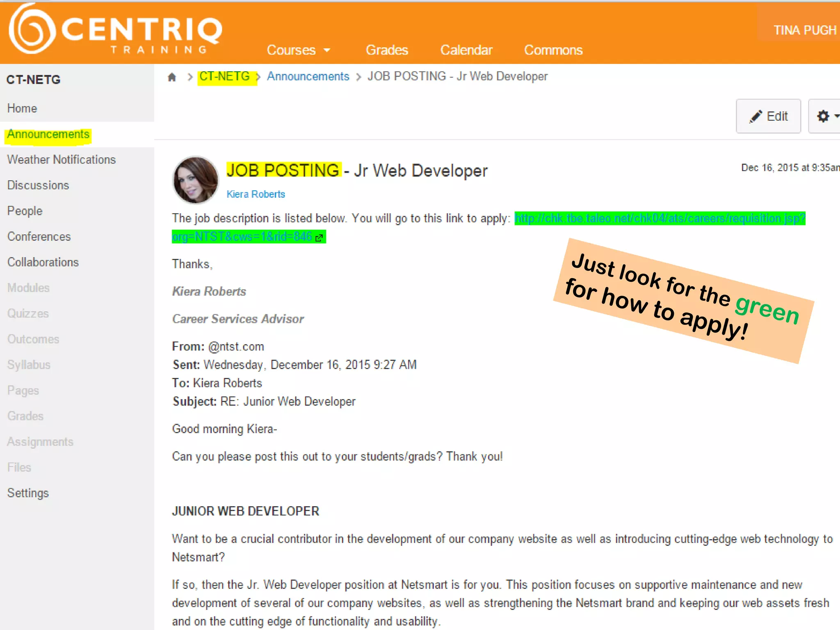Click the CT-NETG breadcrumb link
The width and height of the screenshot is (840, 630).
point(224,76)
